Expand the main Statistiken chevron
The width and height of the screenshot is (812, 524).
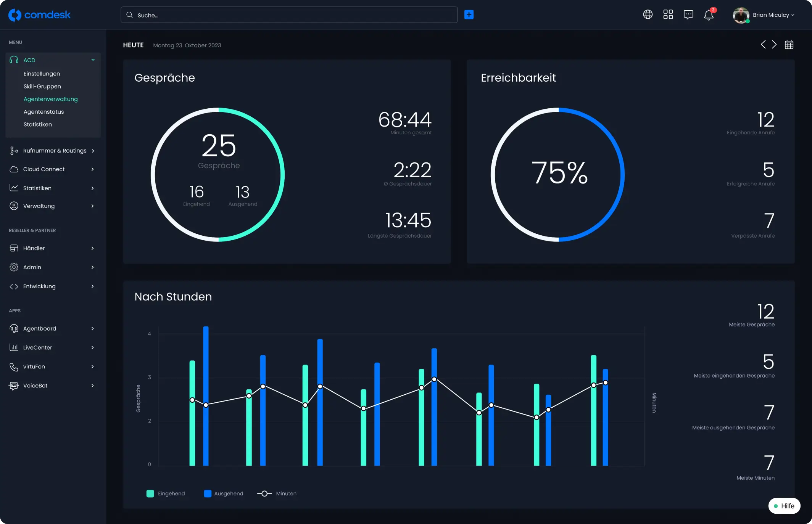point(93,188)
